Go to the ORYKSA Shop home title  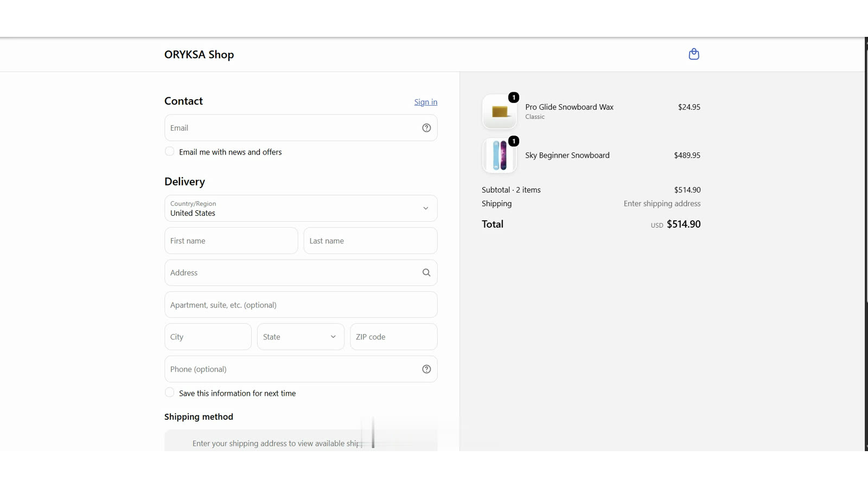(199, 54)
